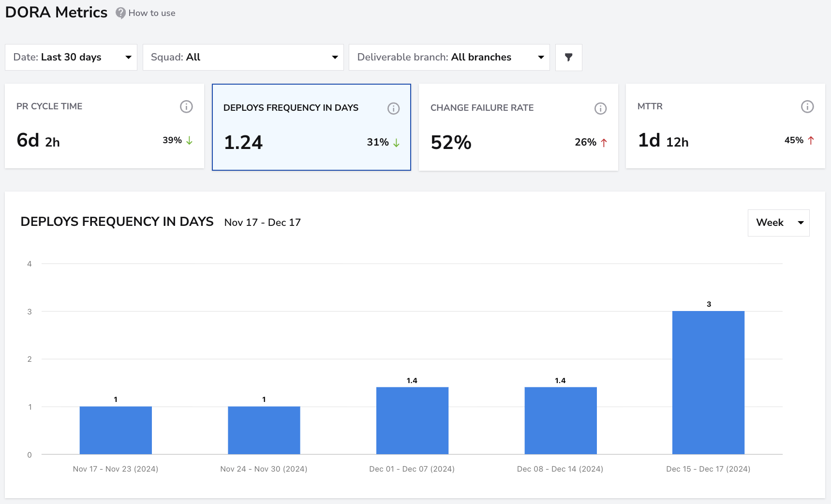
Task: Select the Dec 01 - Dec 07 bar
Action: pos(412,421)
